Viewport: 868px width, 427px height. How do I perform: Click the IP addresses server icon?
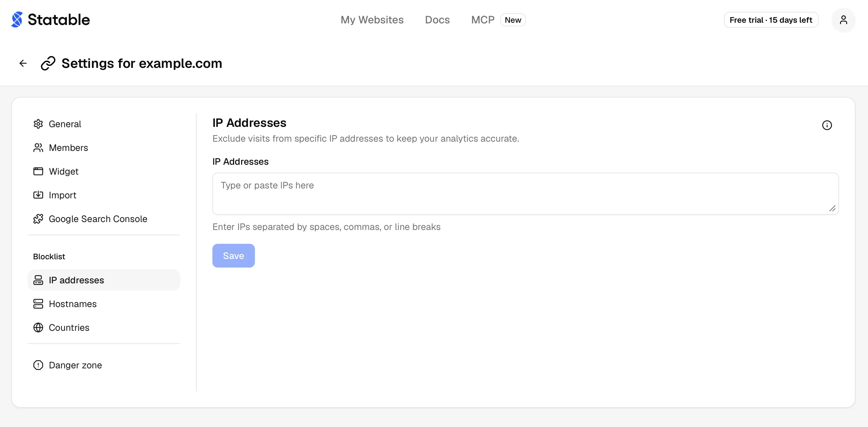pos(38,280)
